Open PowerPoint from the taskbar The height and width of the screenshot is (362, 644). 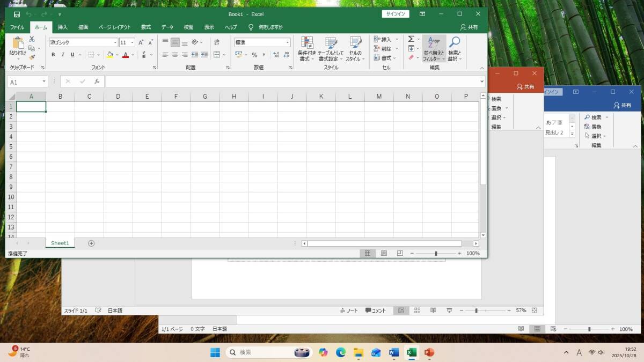coord(428,352)
